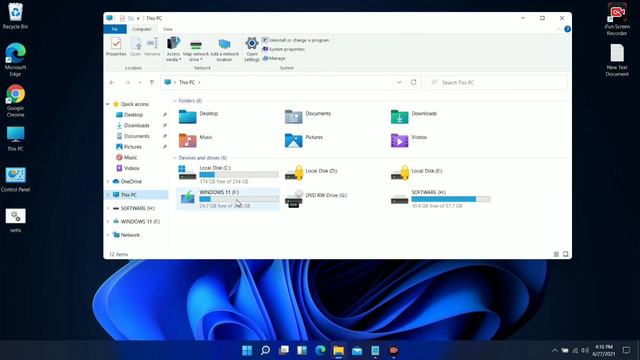The width and height of the screenshot is (640, 360).
Task: Open the Mail app on the taskbar
Action: (357, 350)
